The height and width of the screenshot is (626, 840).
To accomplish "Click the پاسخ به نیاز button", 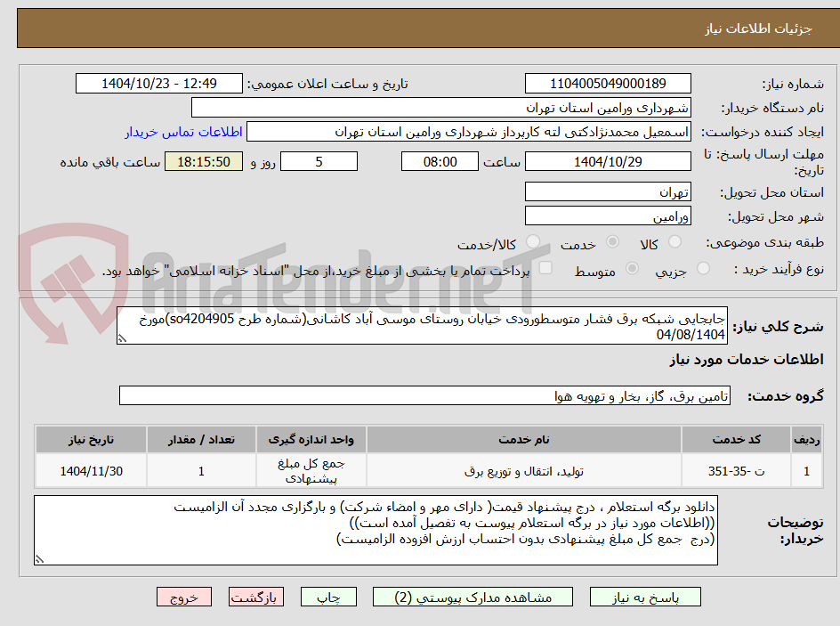I will [645, 597].
